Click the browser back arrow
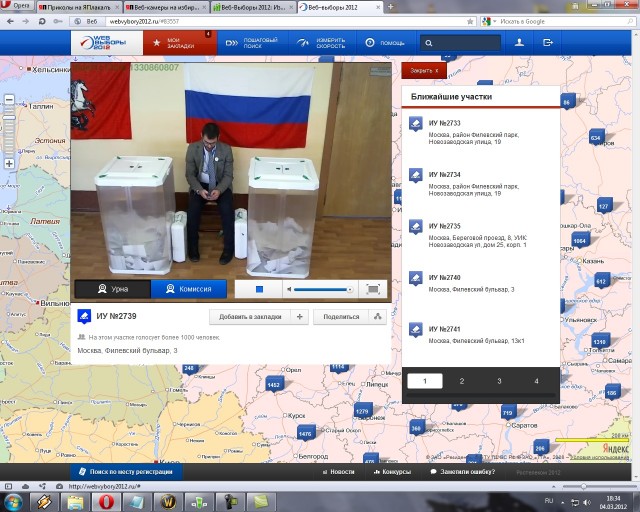 (x=10, y=21)
